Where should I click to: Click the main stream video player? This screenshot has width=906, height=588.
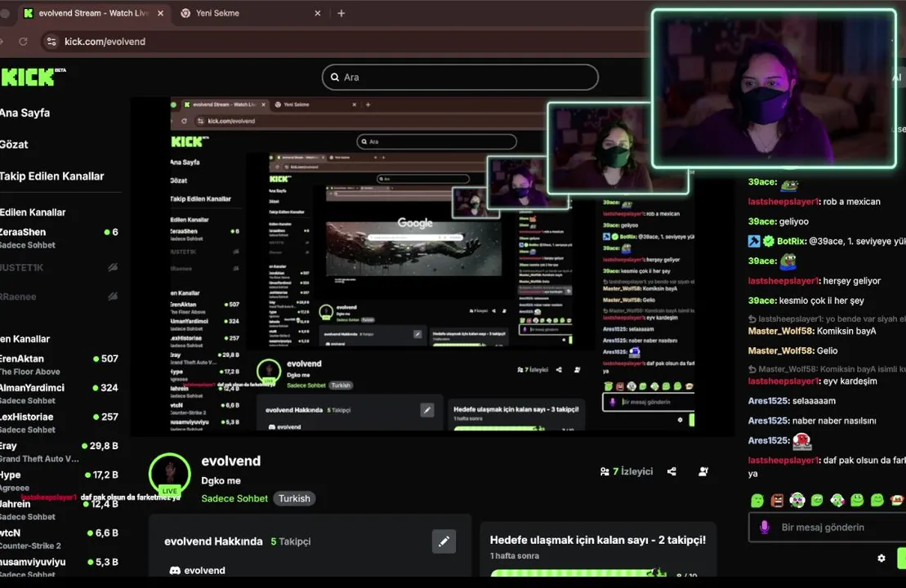pyautogui.click(x=432, y=267)
